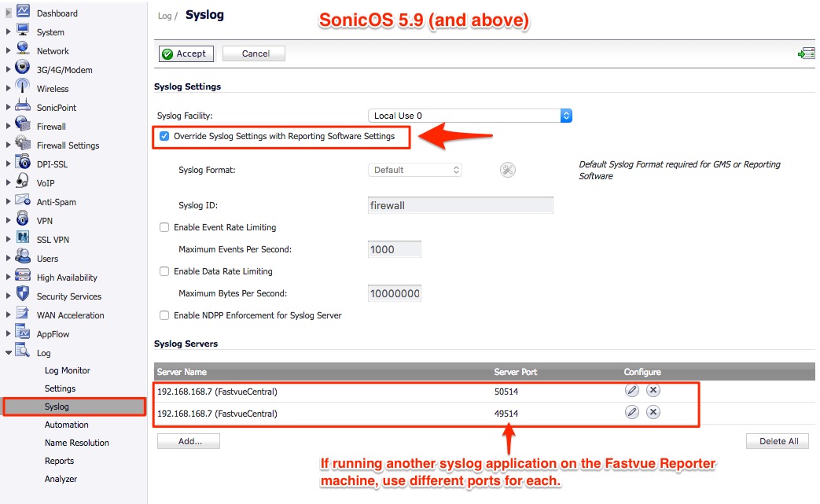The width and height of the screenshot is (820, 504).
Task: Edit the syslog server on port 50514
Action: coord(632,390)
